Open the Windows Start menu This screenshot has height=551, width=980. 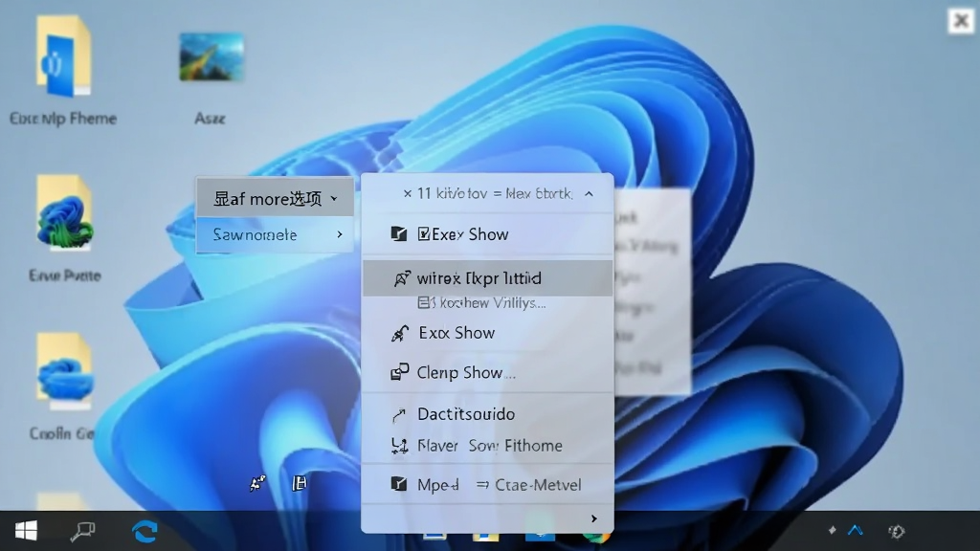(26, 531)
